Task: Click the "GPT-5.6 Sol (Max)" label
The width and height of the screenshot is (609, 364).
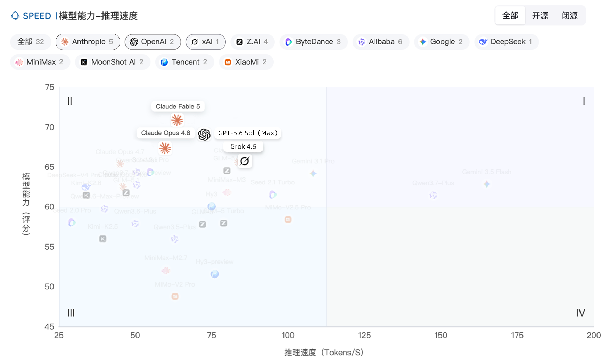Action: tap(248, 133)
